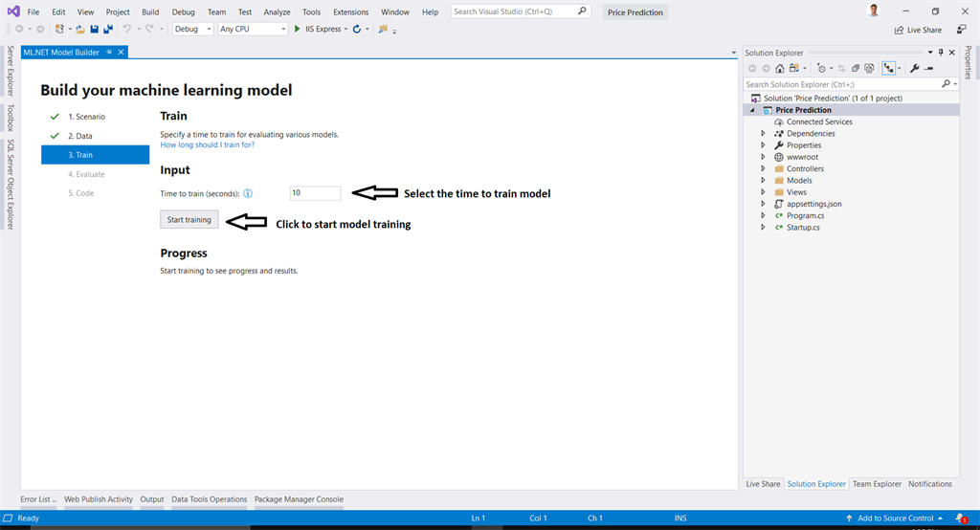The image size is (980, 530).
Task: Expand the Properties node in Solution Explorer
Action: click(763, 145)
